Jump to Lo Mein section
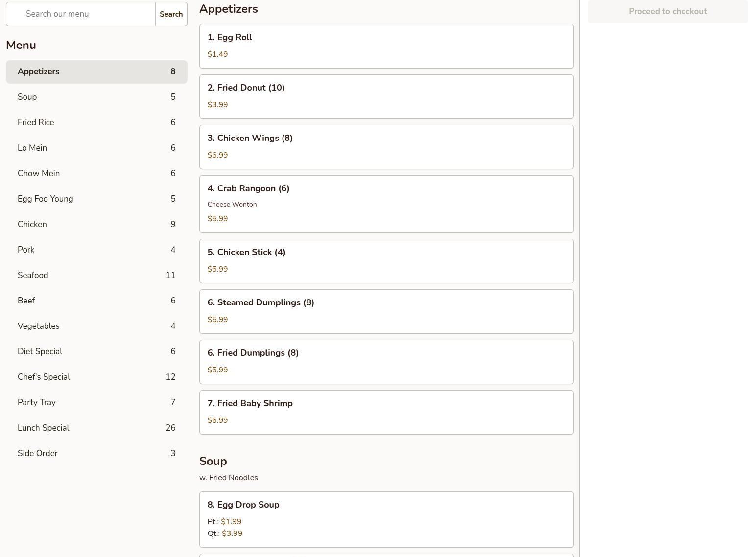 (x=96, y=148)
